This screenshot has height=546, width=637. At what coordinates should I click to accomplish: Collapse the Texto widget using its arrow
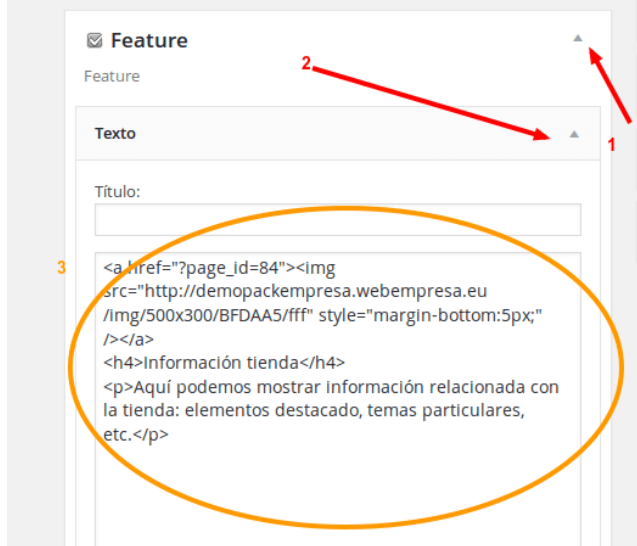click(574, 134)
